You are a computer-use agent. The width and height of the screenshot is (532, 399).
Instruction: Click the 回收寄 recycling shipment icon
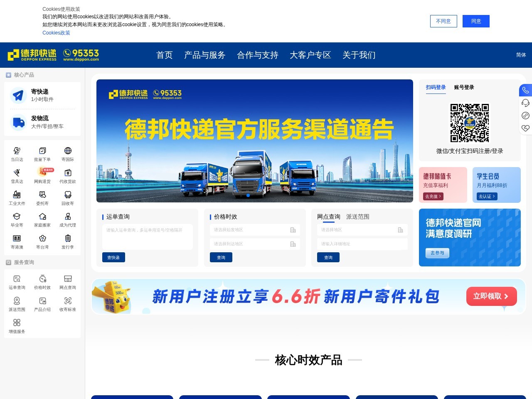68,195
